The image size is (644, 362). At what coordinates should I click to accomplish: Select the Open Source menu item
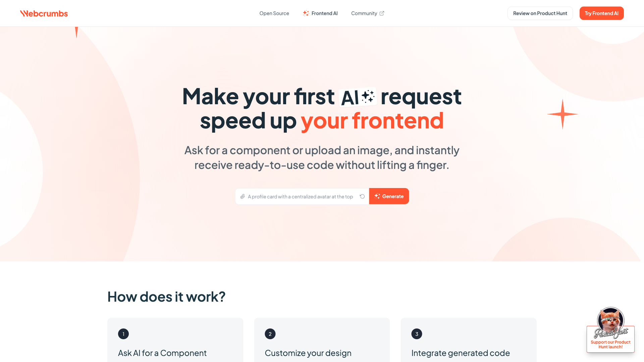[x=274, y=13]
